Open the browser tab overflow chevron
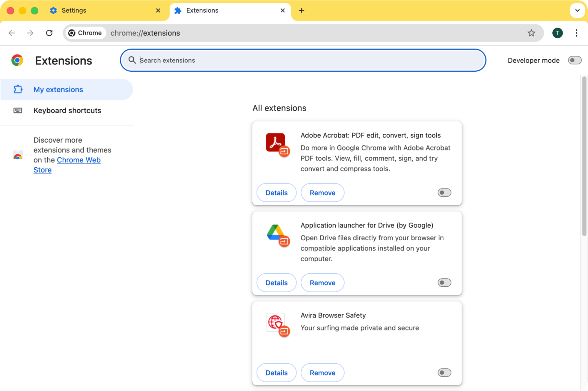Screen dimensions: 588x391 pyautogui.click(x=577, y=10)
